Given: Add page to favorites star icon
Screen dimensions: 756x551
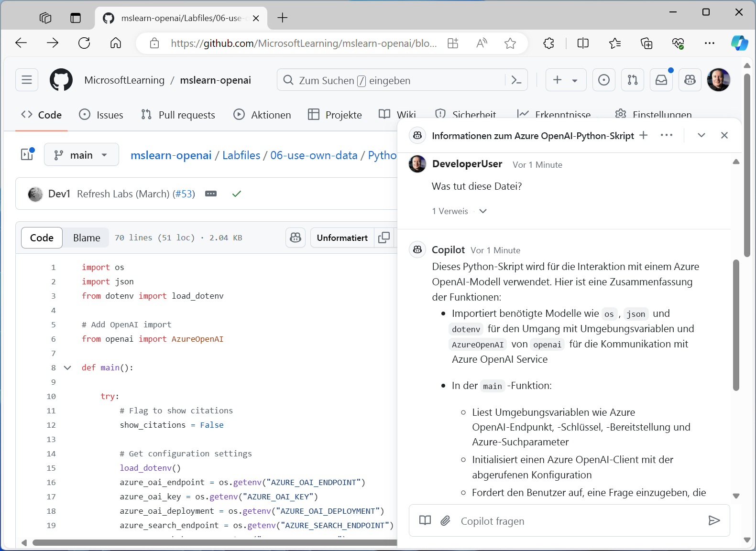Looking at the screenshot, I should coord(510,43).
